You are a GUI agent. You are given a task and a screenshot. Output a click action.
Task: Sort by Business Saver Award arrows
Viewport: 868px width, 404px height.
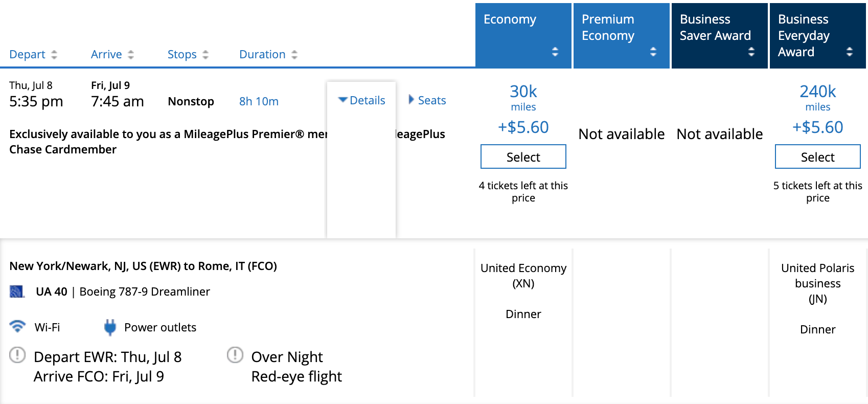coord(751,52)
